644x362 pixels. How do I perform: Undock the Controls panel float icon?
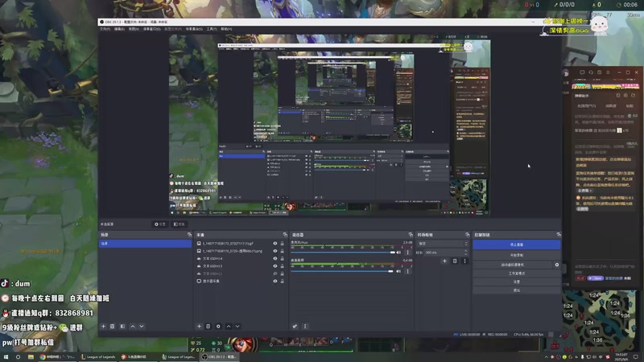pos(559,235)
